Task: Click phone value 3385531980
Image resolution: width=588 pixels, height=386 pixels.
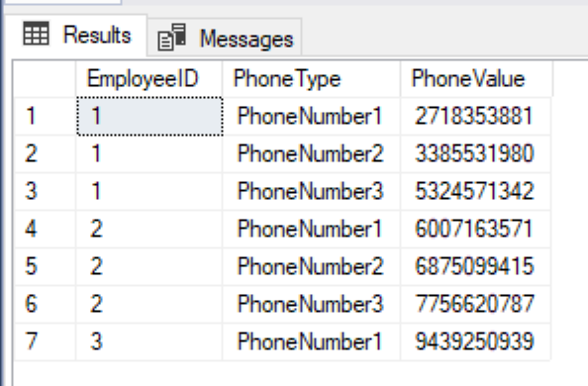Action: [x=475, y=153]
